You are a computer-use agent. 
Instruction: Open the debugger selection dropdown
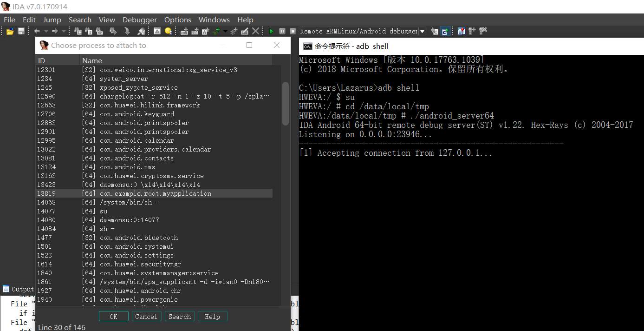[x=422, y=31]
